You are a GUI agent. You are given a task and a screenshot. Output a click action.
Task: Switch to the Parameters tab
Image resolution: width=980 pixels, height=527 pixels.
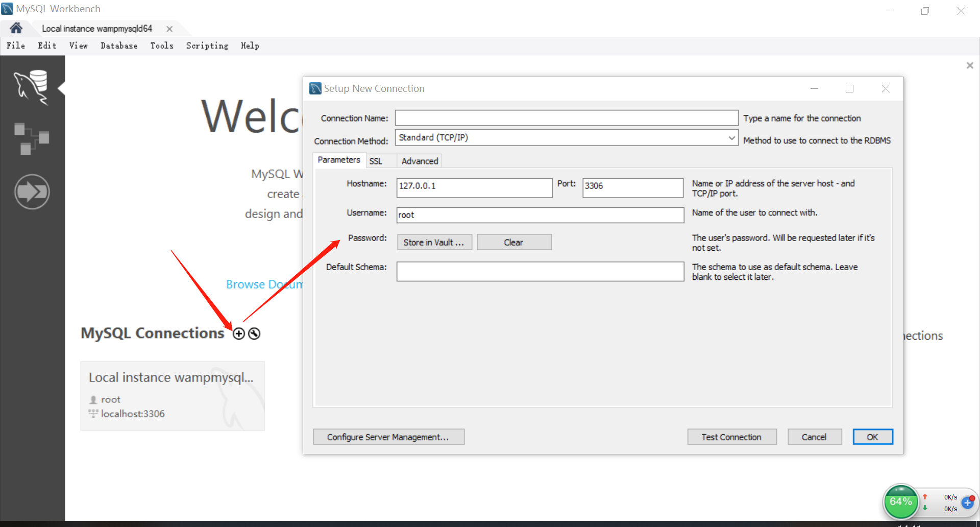point(339,160)
